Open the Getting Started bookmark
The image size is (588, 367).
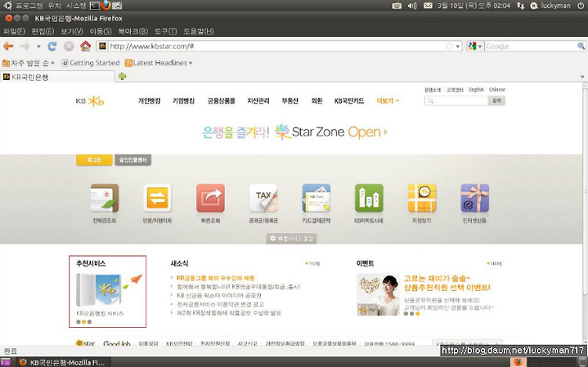click(90, 63)
